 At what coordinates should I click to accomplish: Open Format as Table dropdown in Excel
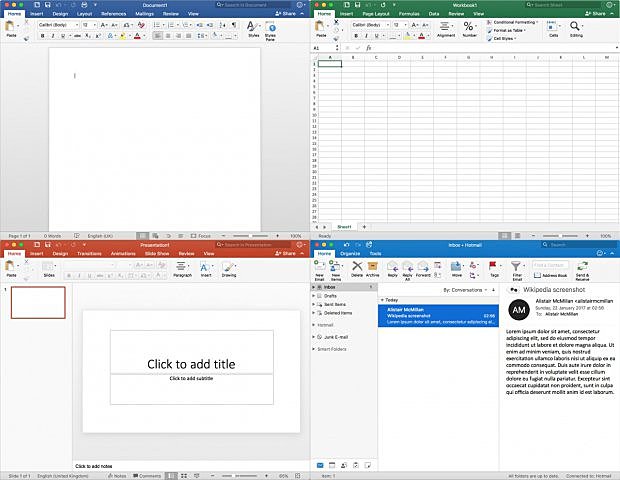click(507, 30)
